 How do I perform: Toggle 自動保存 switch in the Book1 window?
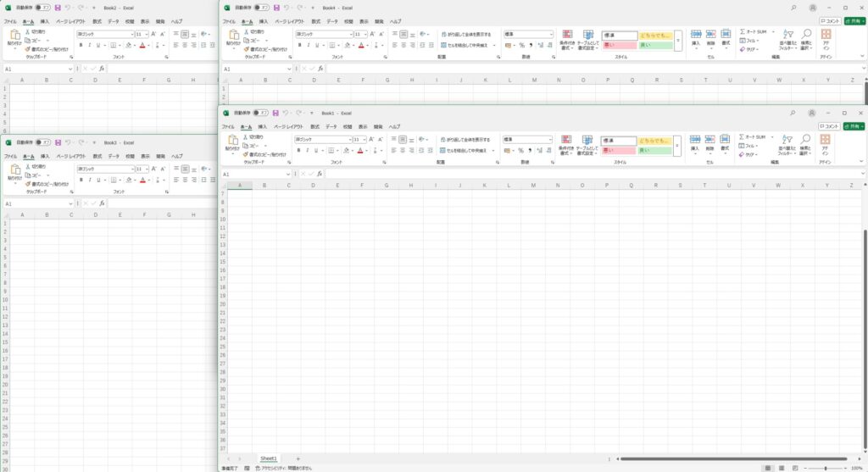(x=263, y=113)
